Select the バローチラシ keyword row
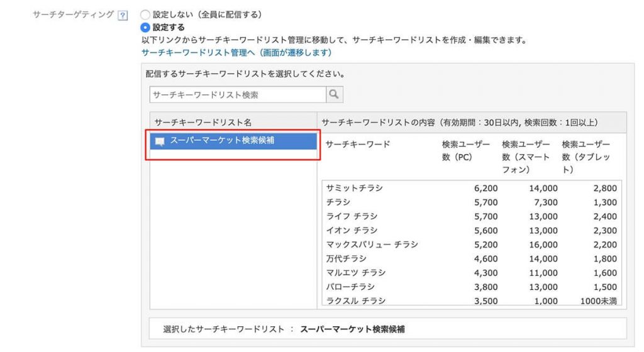 click(x=472, y=287)
